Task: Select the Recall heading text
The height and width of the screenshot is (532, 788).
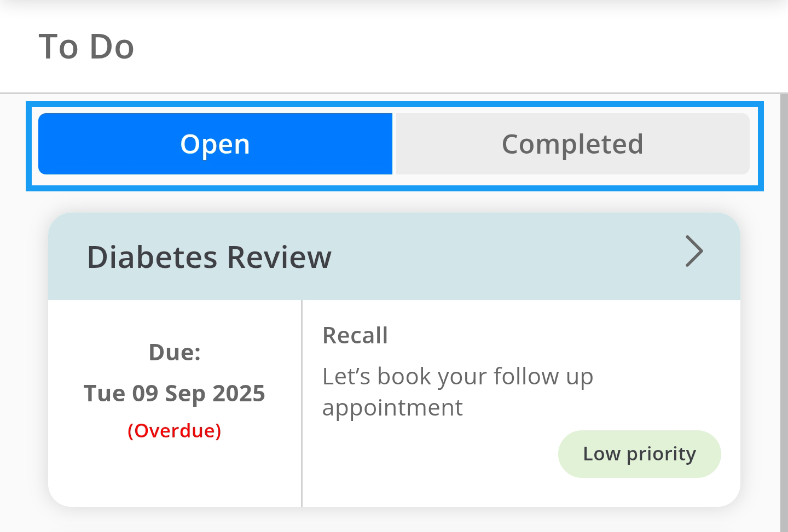Action: [355, 336]
